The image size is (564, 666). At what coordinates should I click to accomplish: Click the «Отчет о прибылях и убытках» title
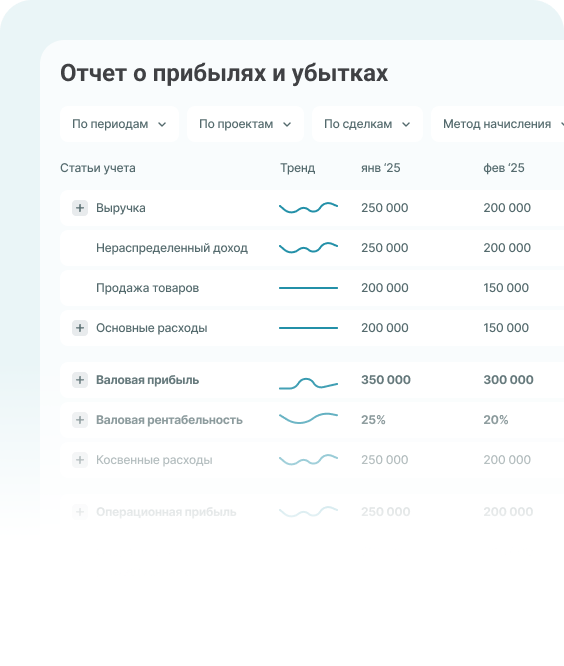coord(224,73)
